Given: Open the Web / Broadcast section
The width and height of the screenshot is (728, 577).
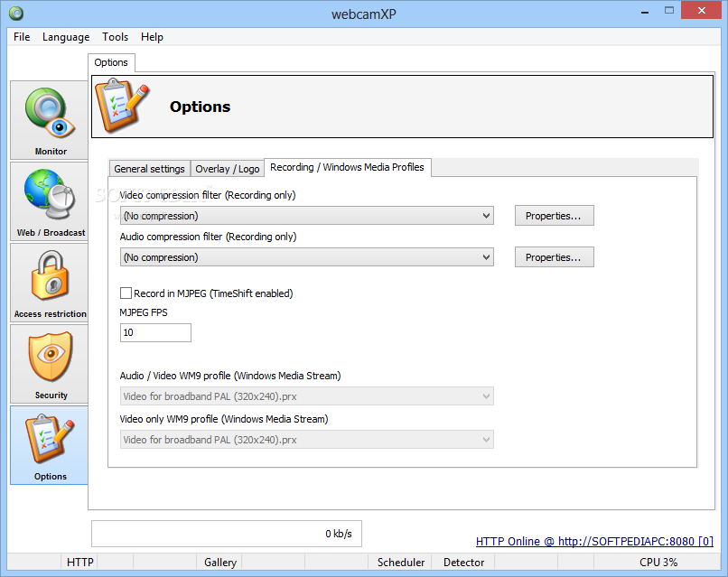Looking at the screenshot, I should (x=49, y=201).
